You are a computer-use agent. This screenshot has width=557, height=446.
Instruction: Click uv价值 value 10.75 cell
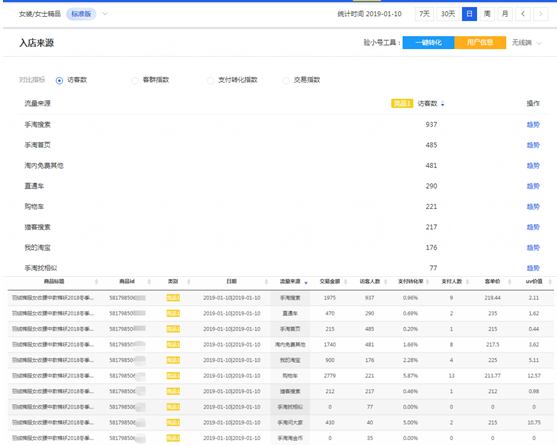[x=534, y=423]
